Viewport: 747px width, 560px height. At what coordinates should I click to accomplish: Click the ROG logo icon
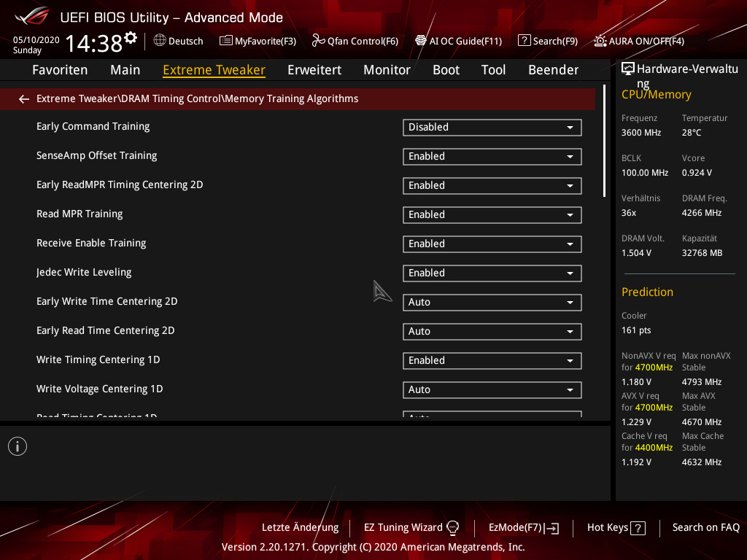pyautogui.click(x=31, y=16)
